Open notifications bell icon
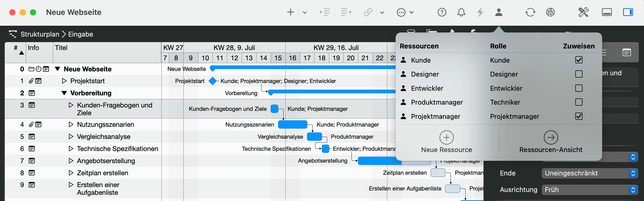Screen dimensions: 644x201 [461, 12]
